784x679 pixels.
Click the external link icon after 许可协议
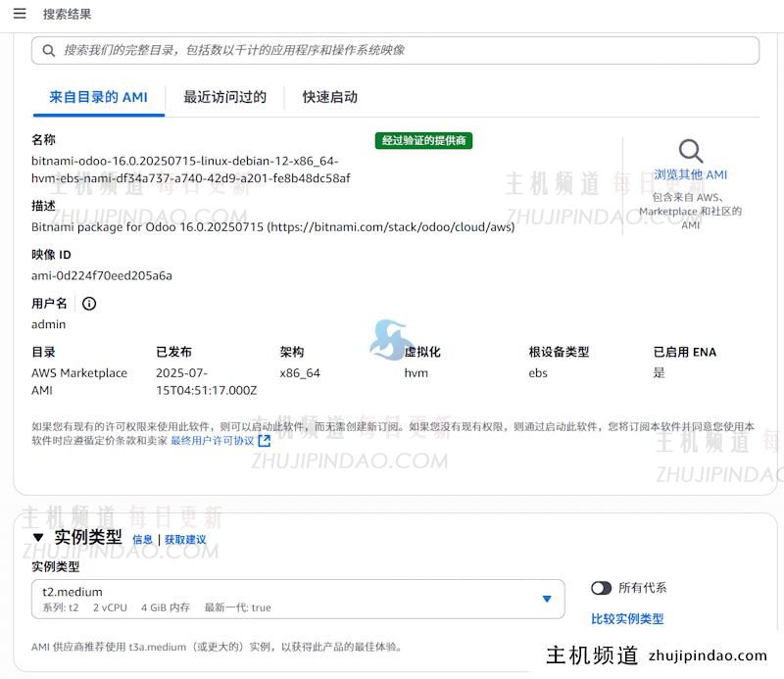(x=264, y=441)
